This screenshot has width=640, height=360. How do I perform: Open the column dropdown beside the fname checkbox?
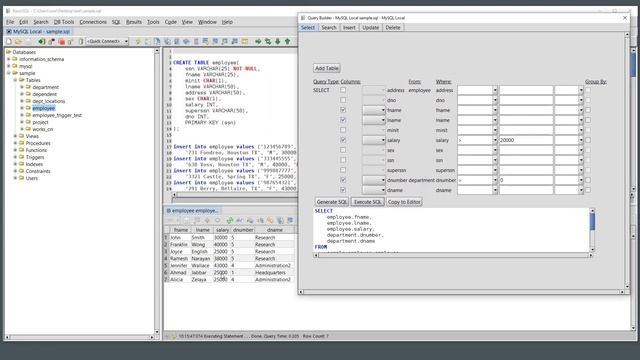(x=374, y=110)
